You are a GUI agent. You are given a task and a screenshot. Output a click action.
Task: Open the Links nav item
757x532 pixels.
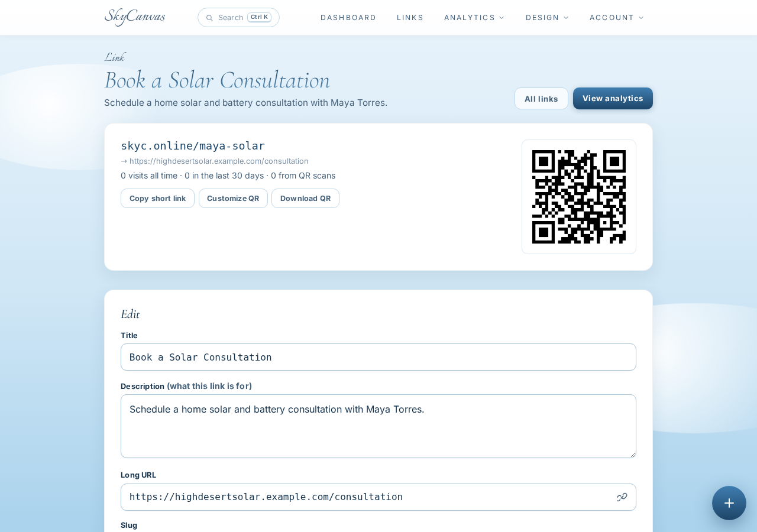[x=410, y=18]
